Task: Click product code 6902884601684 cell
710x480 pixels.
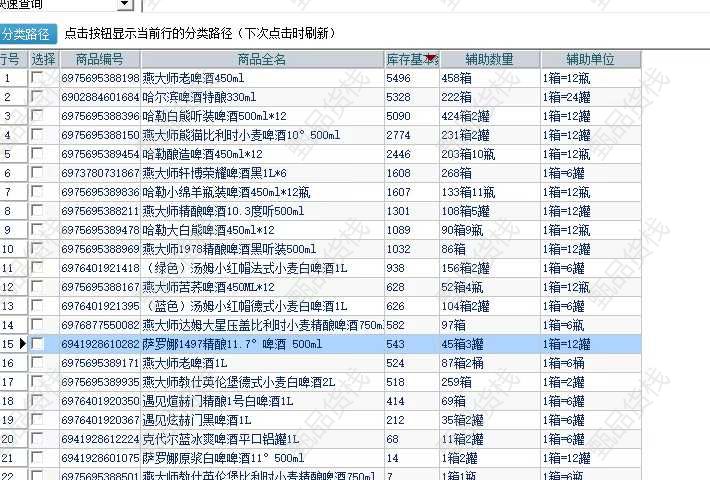Action: pyautogui.click(x=99, y=97)
